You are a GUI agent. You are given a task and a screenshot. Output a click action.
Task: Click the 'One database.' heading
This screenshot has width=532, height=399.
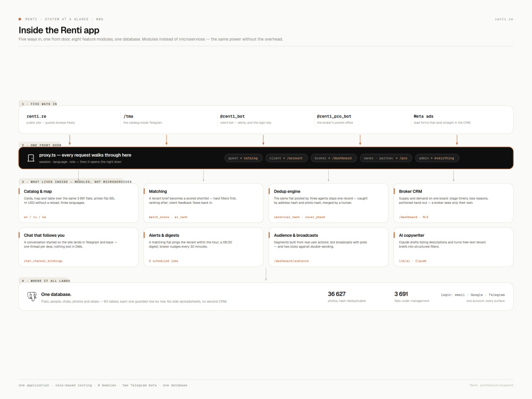pyautogui.click(x=56, y=295)
